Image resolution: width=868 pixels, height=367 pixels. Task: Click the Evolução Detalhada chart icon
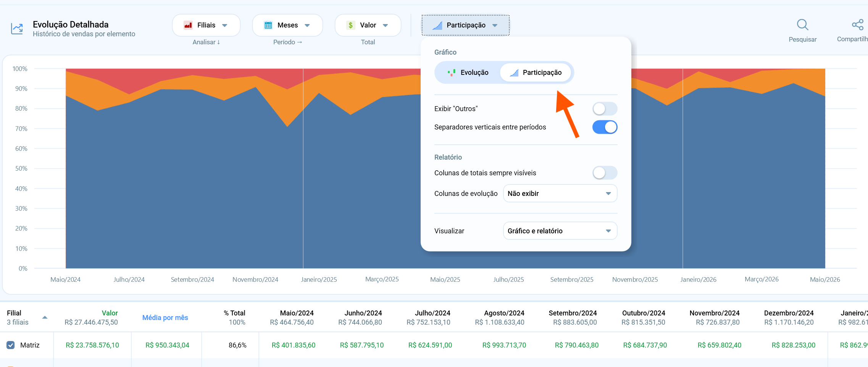pos(17,29)
